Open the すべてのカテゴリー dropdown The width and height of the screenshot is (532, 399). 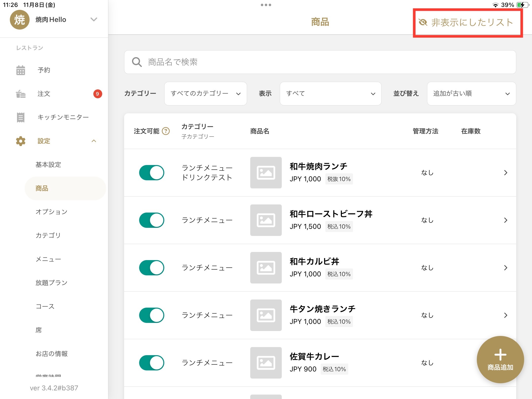205,94
